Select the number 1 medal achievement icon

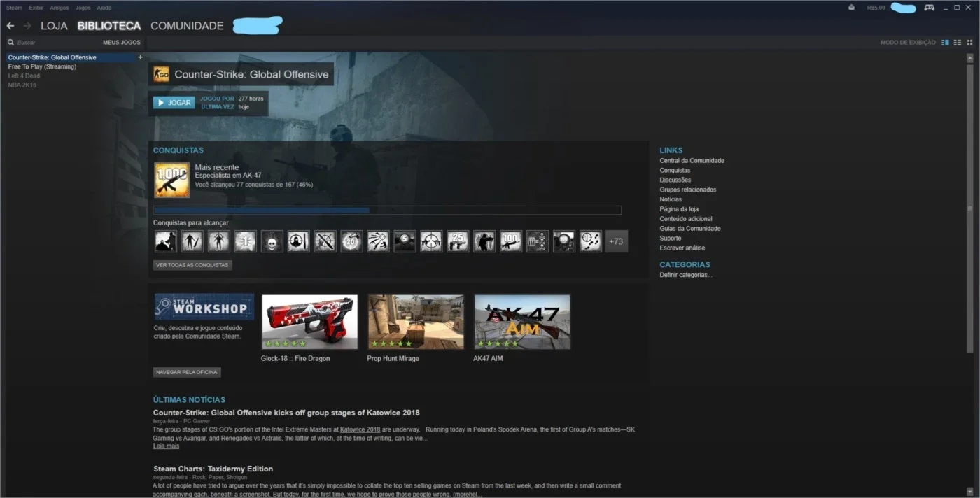(x=245, y=241)
